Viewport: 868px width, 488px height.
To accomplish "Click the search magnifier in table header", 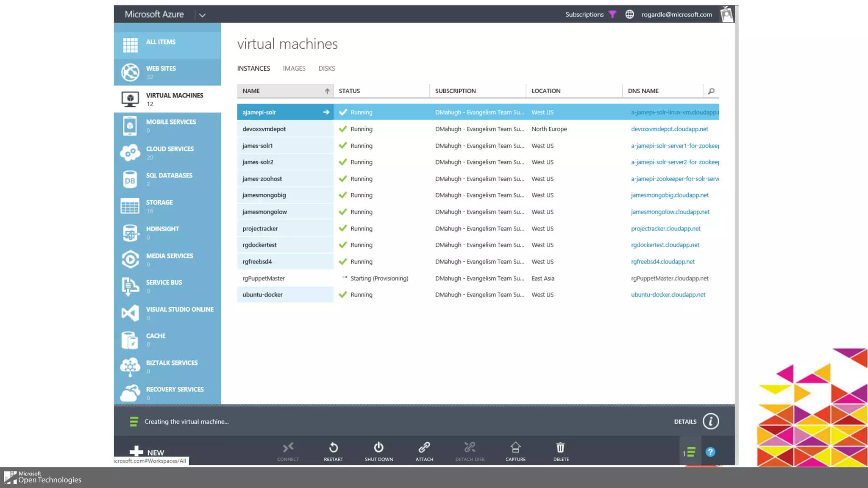I will click(x=711, y=91).
